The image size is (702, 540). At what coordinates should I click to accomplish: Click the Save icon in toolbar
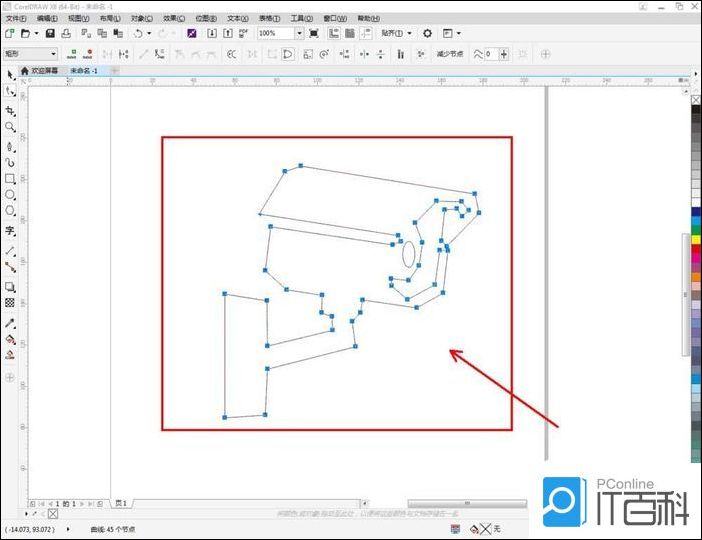[x=50, y=33]
